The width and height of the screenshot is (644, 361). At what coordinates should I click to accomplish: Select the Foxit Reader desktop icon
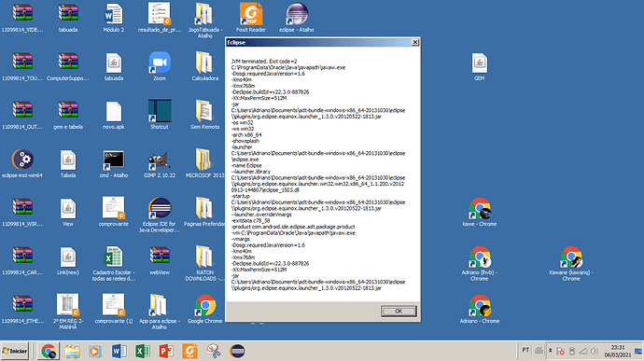tap(250, 18)
